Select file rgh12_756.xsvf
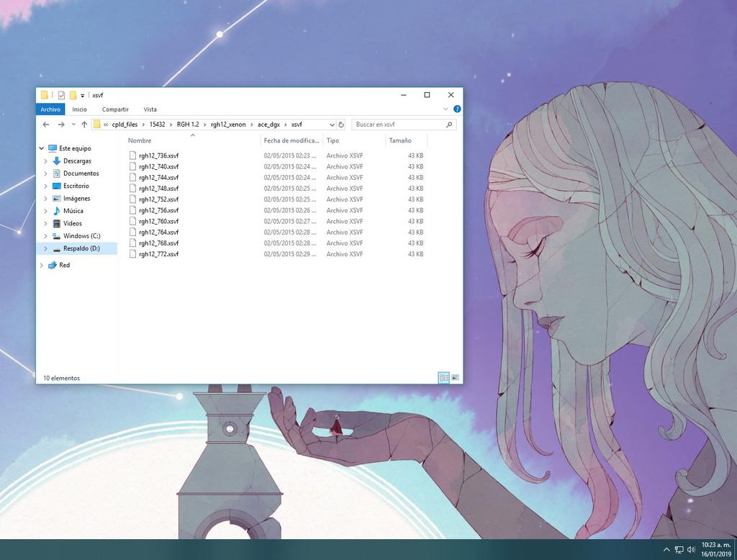This screenshot has height=560, width=737. tap(158, 210)
